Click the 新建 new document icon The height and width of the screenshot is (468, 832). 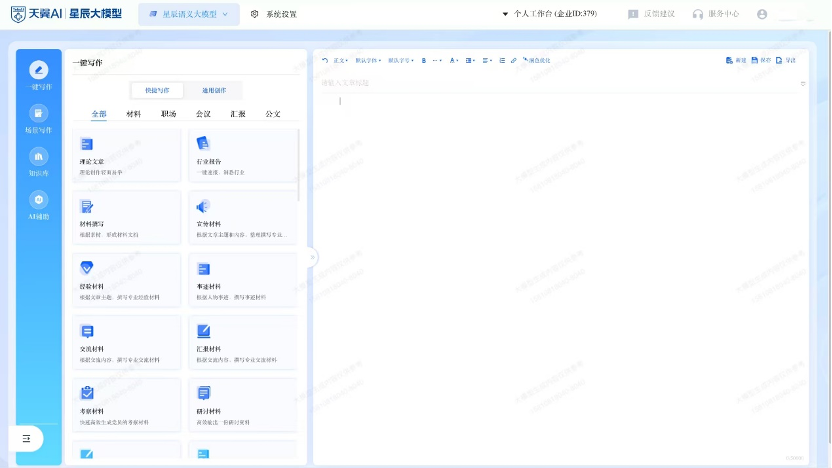point(736,60)
